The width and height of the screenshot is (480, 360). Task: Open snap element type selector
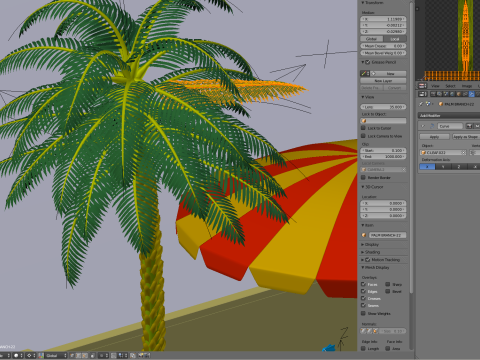point(122,355)
